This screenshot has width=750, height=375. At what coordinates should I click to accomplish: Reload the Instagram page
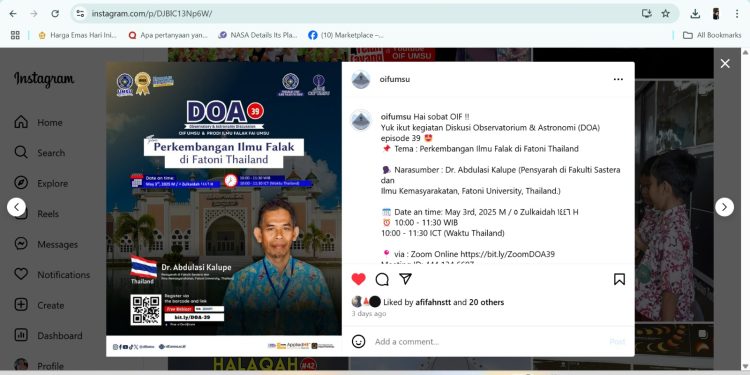[55, 14]
